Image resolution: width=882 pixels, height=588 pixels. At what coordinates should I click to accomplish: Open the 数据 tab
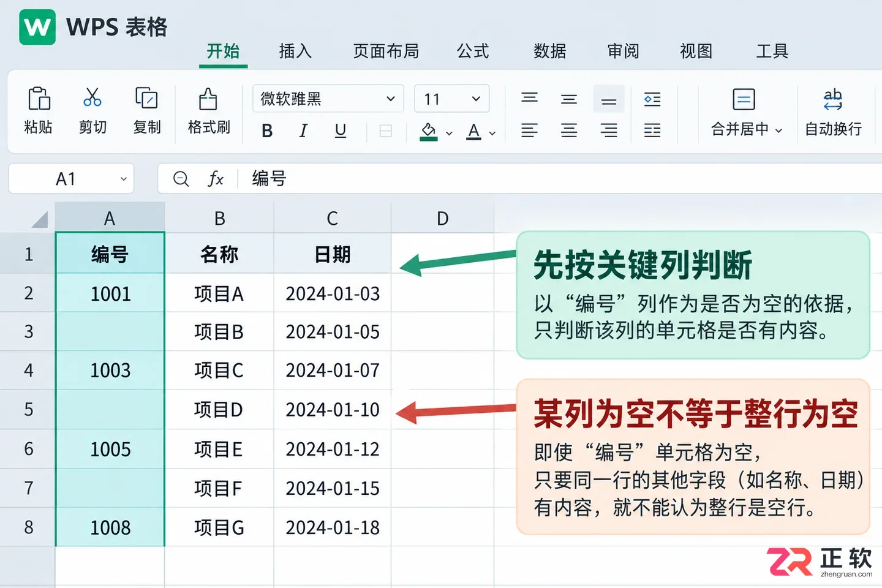pos(549,51)
